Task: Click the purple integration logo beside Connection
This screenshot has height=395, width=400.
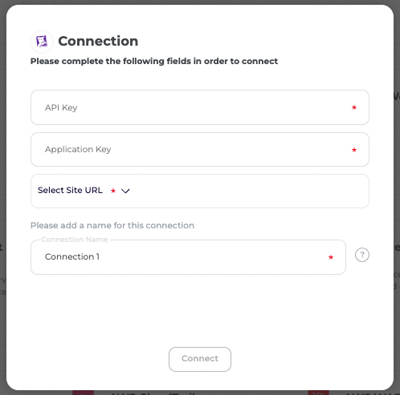Action: (42, 41)
